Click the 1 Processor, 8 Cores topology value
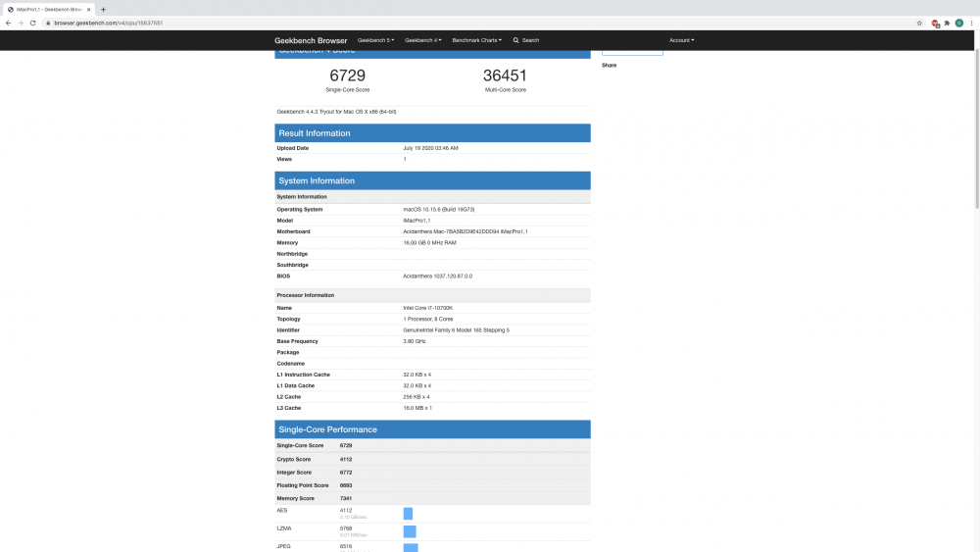Viewport: 980px width, 552px height. tap(428, 320)
